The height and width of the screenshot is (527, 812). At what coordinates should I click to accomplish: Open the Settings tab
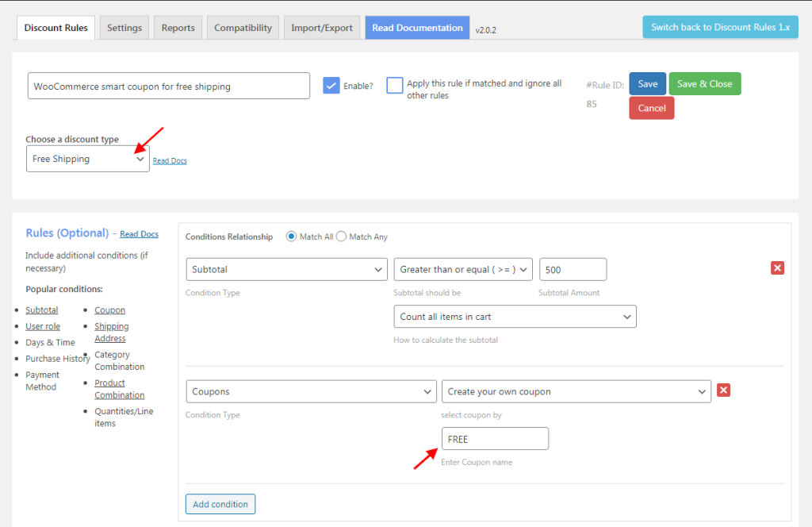[x=124, y=28]
